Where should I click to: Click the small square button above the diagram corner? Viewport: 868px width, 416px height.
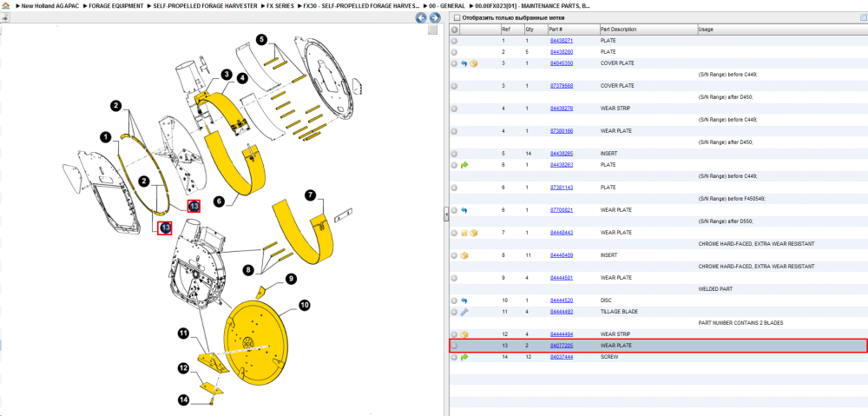click(433, 30)
